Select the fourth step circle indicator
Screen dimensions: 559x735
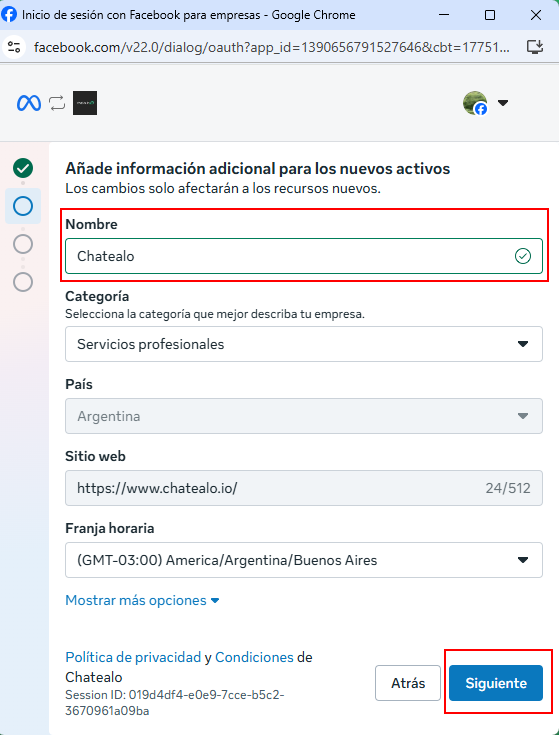23,282
